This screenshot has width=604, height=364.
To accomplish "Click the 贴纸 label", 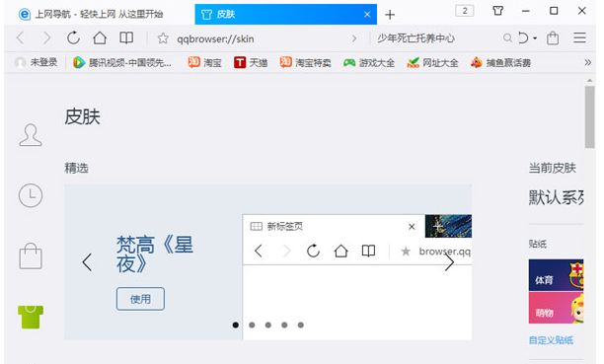I will (x=537, y=244).
